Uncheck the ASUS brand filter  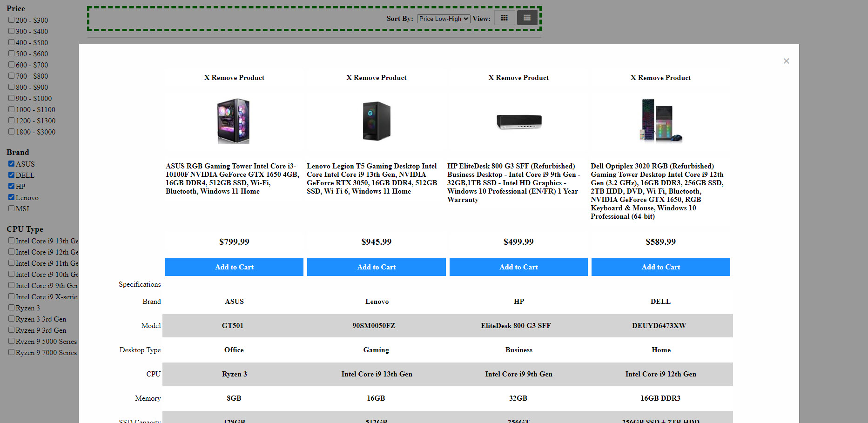[x=11, y=164]
